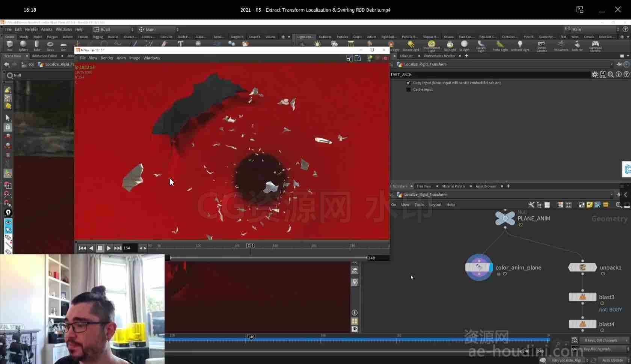Click the Ambient Light shelf tool
The width and height of the screenshot is (631, 364).
520,46
